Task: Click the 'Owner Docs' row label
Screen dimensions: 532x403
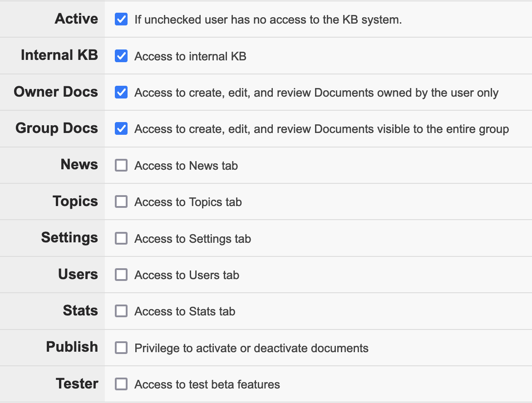Action: 56,92
